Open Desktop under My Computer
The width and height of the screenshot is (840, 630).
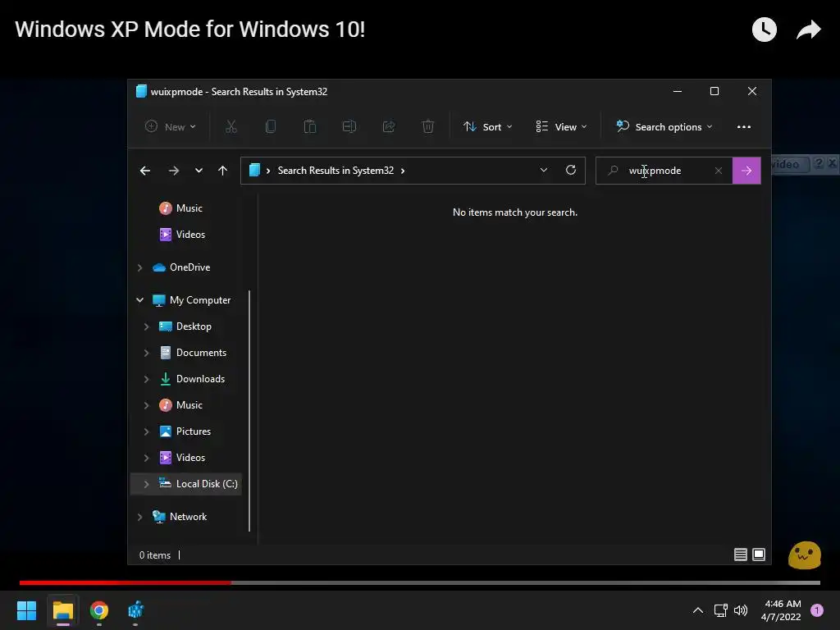(185, 326)
